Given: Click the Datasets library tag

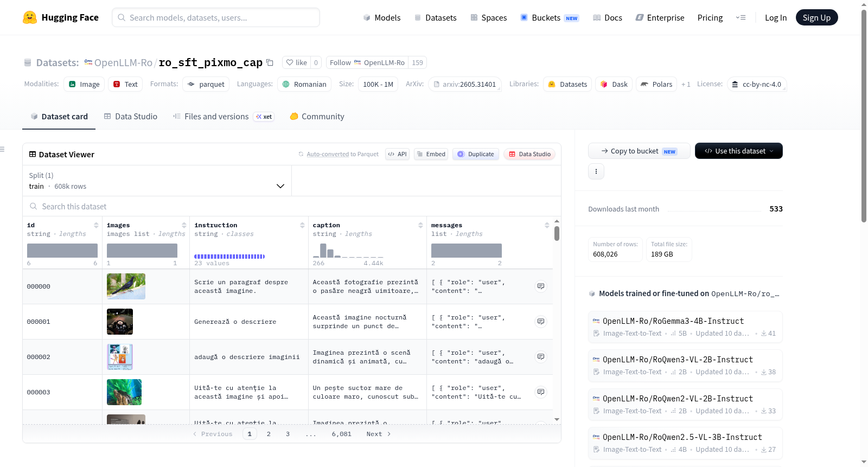Looking at the screenshot, I should coord(567,84).
